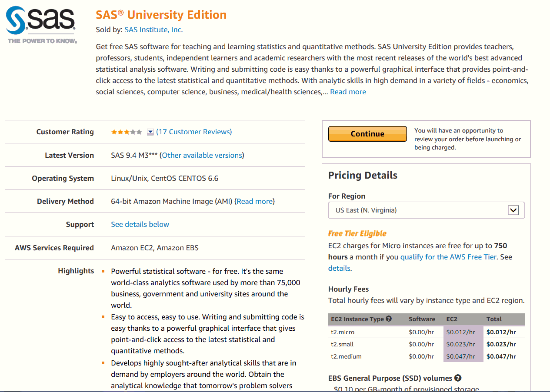Click the Total $0.047/hr cell

501,356
